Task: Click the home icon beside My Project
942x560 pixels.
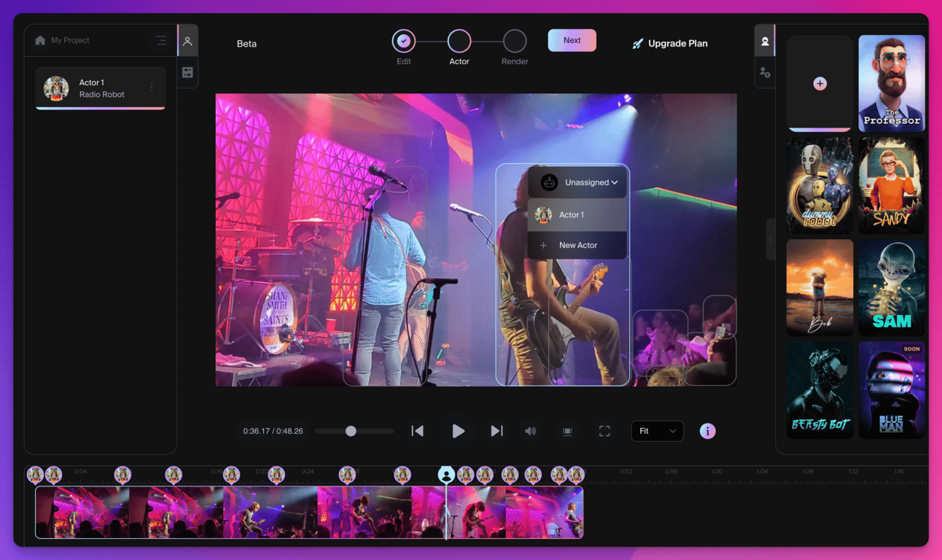Action: tap(40, 41)
